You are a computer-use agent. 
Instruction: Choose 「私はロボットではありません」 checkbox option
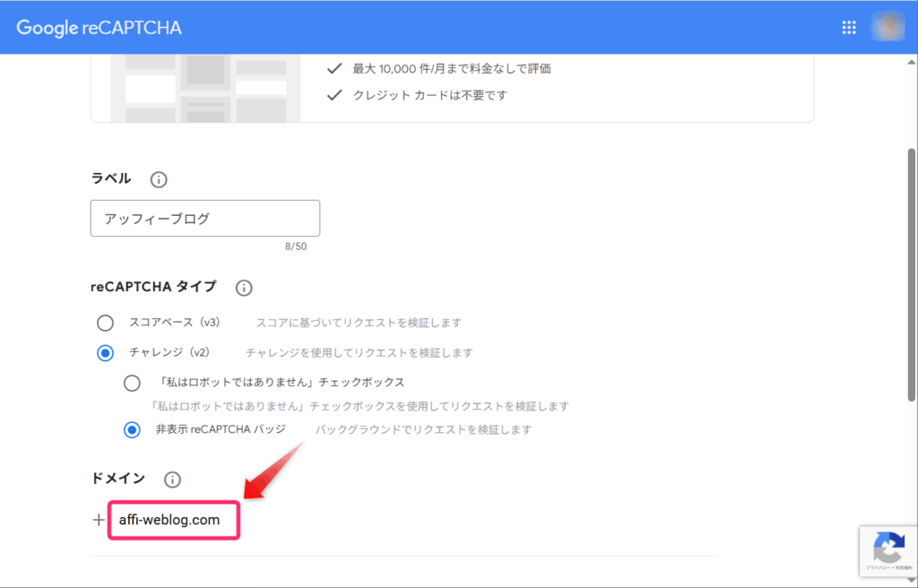click(x=132, y=383)
